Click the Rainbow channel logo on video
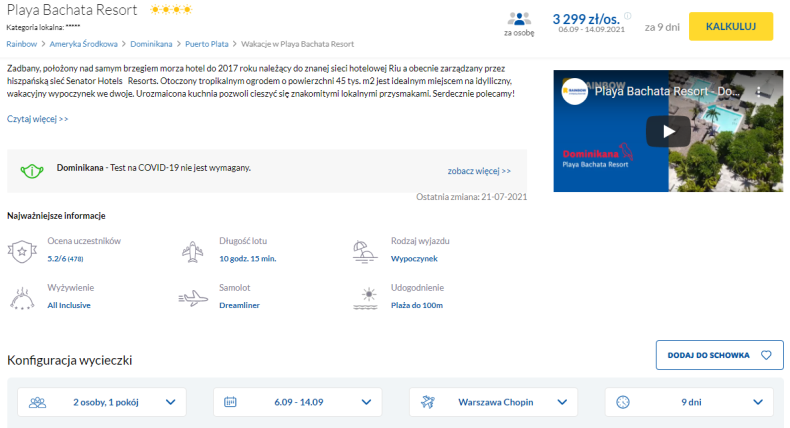Image resolution: width=790 pixels, height=428 pixels. (x=575, y=91)
